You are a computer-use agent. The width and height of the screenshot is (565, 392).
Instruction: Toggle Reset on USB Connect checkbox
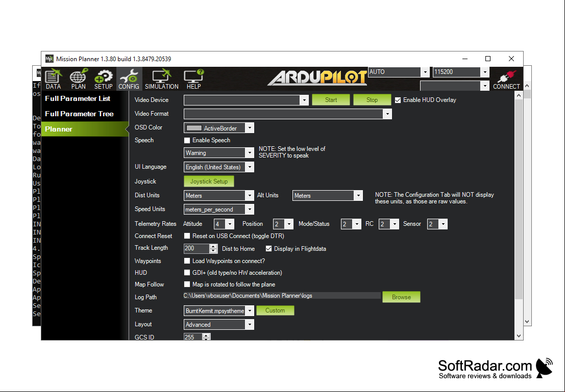187,236
